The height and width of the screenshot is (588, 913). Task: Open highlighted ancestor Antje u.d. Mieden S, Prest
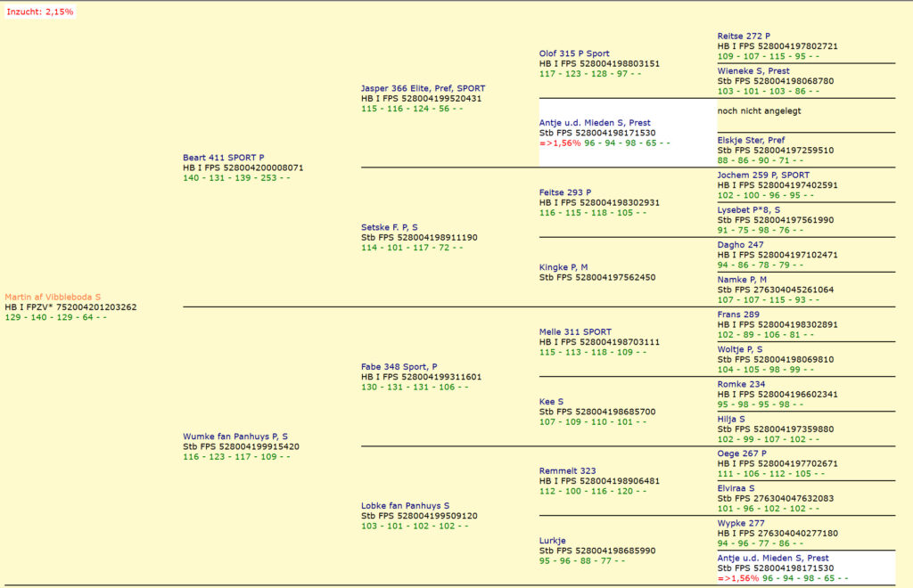pos(596,122)
